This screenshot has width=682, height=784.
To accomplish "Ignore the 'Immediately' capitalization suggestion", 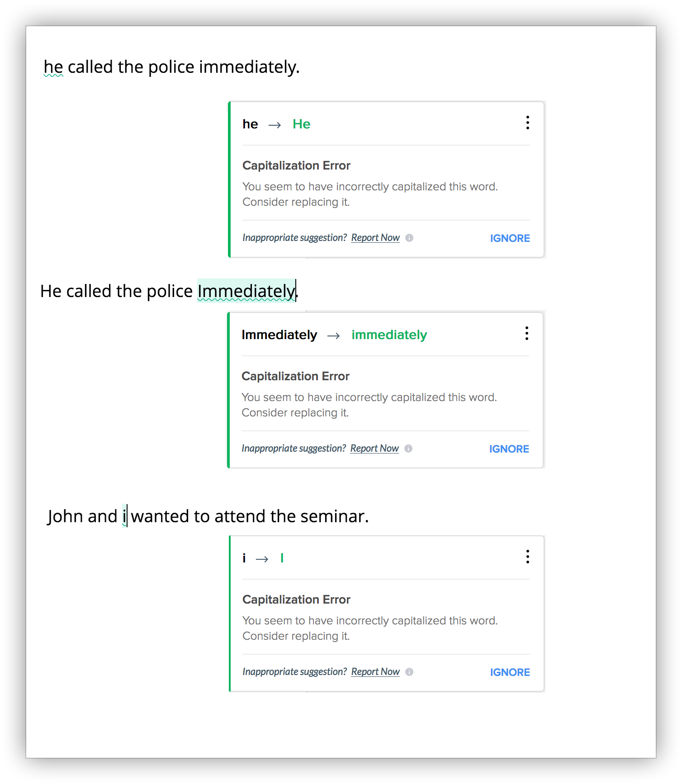I will click(x=509, y=449).
